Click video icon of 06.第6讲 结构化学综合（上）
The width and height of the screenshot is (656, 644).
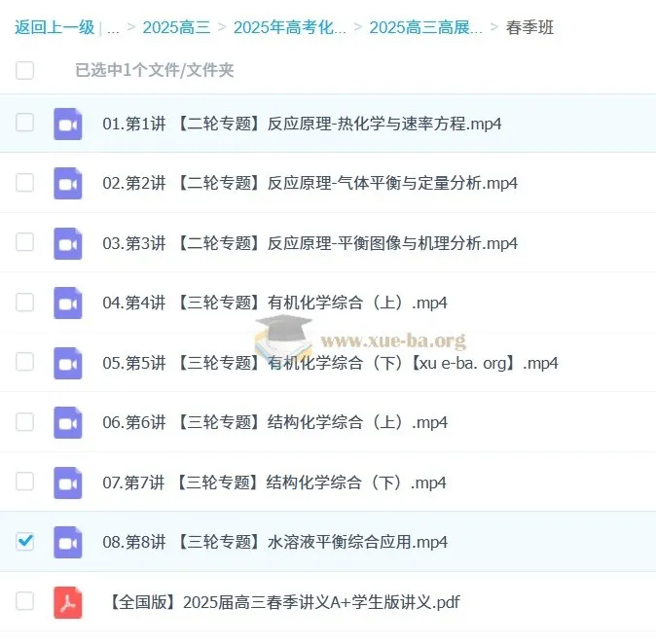68,423
